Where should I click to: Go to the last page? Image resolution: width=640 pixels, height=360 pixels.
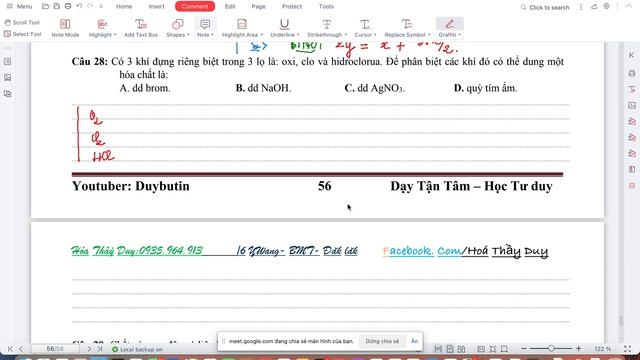100,349
